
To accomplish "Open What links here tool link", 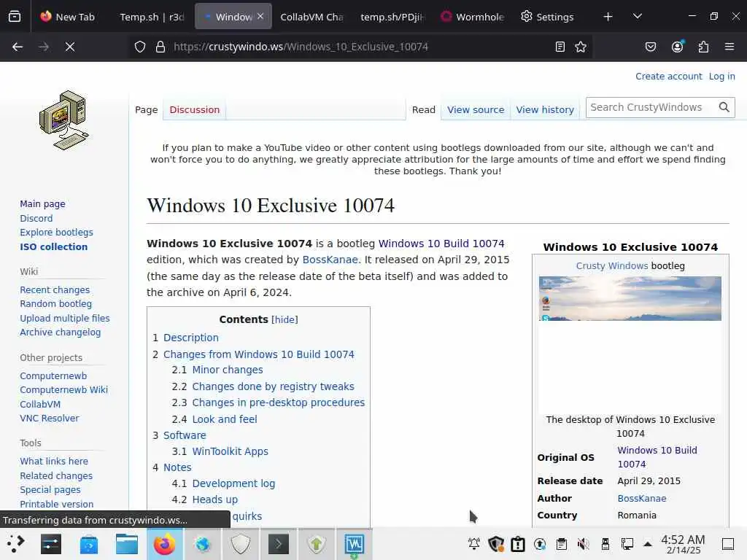I will click(x=54, y=461).
